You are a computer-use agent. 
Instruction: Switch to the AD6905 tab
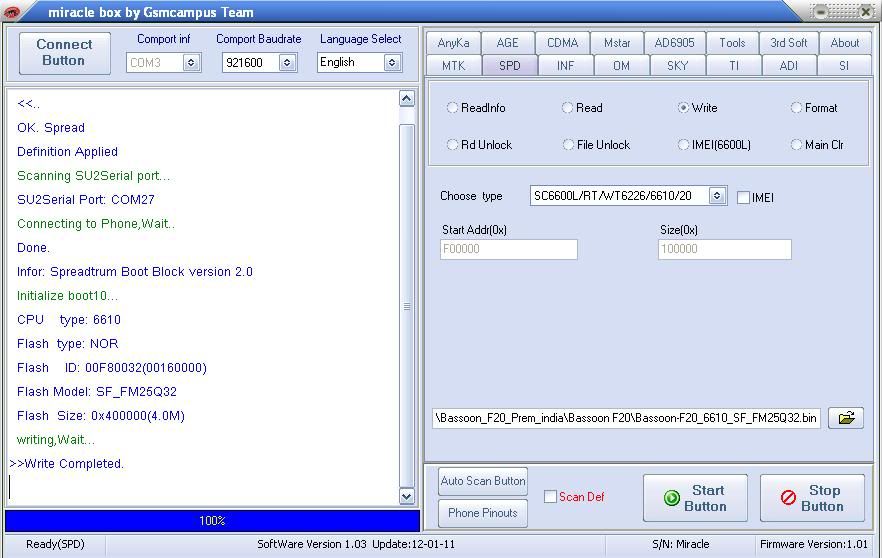pos(674,43)
